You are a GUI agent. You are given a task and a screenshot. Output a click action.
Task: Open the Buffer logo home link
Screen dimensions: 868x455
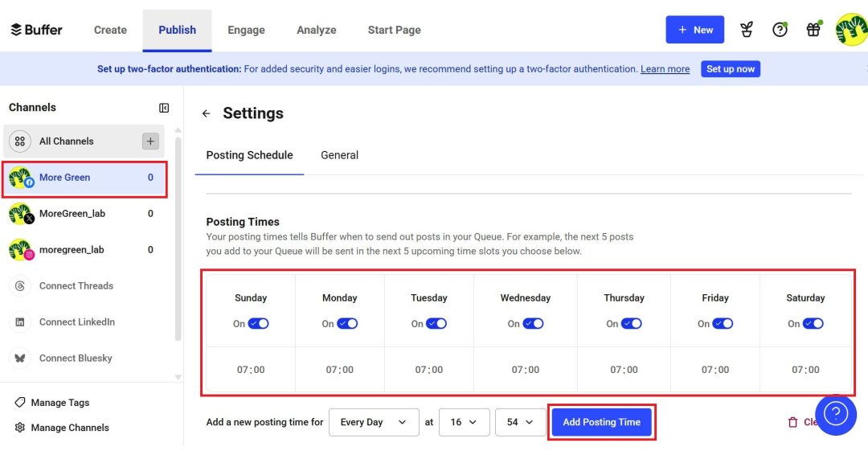36,30
